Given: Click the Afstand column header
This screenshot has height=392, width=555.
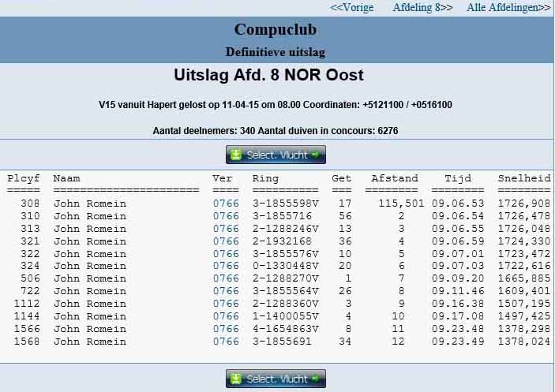Looking at the screenshot, I should (395, 178).
